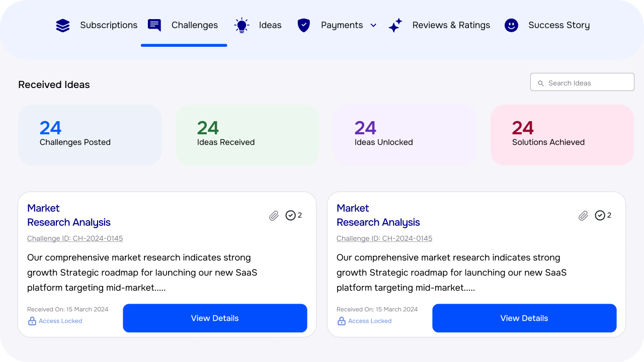This screenshot has width=644, height=362.
Task: Click the paperclip attachment icon on left card
Action: (274, 216)
